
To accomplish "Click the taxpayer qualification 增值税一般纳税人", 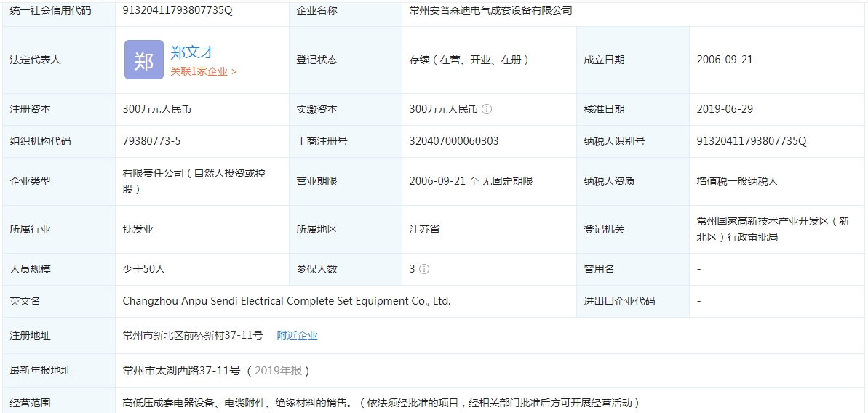I will pos(737,181).
